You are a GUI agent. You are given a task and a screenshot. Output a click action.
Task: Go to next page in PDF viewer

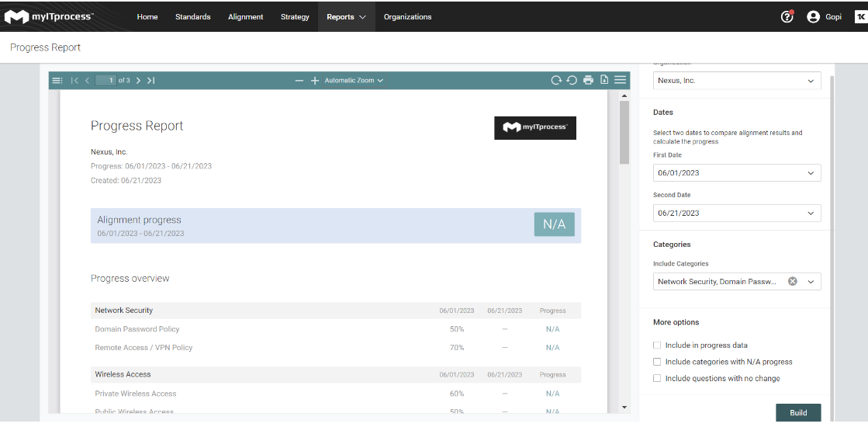tap(138, 81)
